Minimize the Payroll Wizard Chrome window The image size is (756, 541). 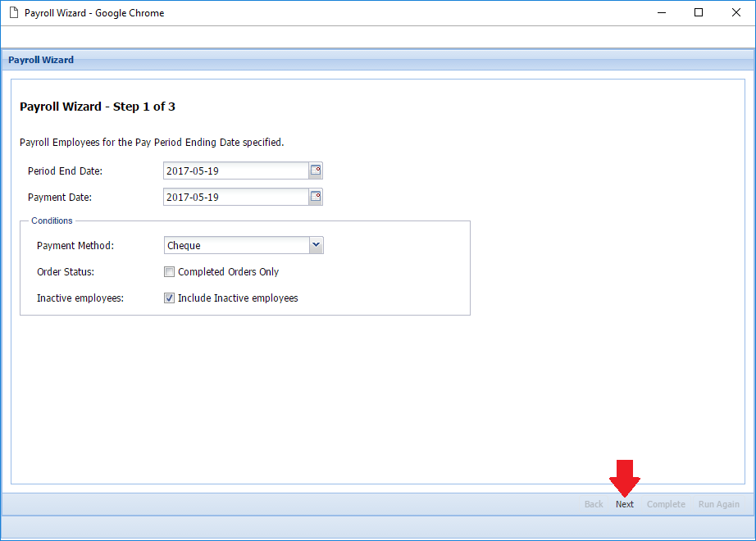(662, 12)
